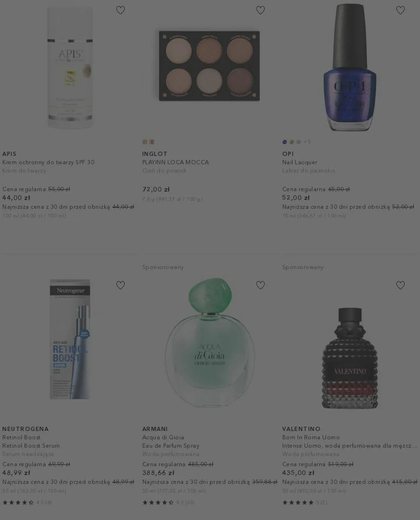
Task: Open Armani perfume reviews rating 4.3 (60)
Action: point(168,503)
